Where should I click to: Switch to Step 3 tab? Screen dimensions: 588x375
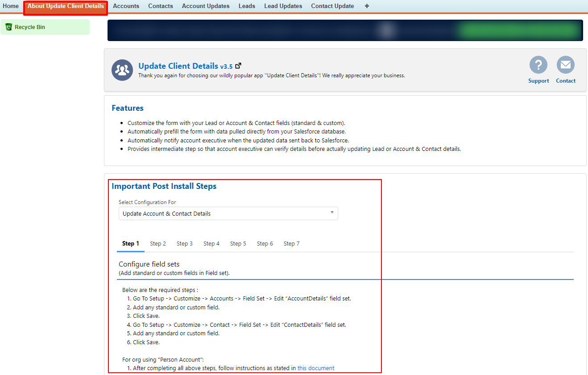click(185, 244)
